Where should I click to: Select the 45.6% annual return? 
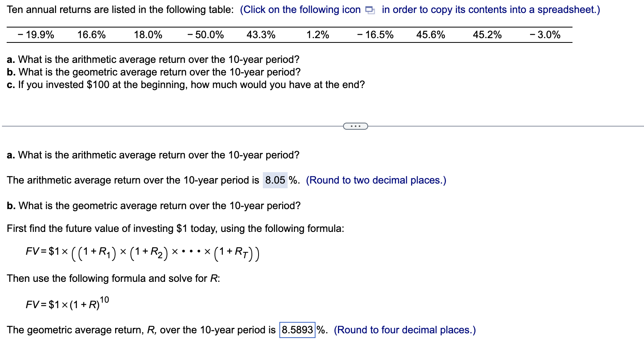tap(431, 35)
